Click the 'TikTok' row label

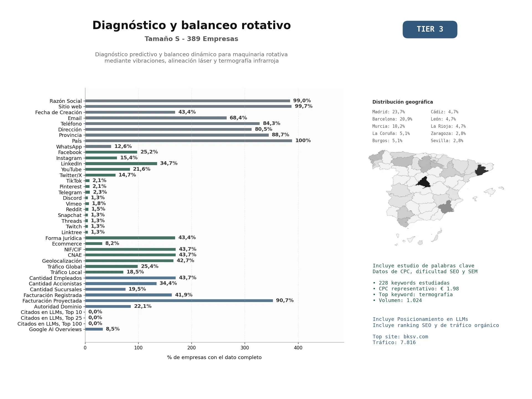74,181
